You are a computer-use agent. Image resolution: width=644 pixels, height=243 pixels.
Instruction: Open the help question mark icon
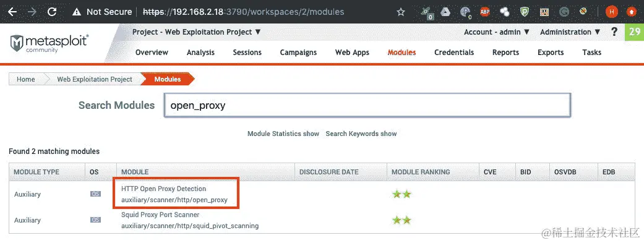click(x=614, y=32)
